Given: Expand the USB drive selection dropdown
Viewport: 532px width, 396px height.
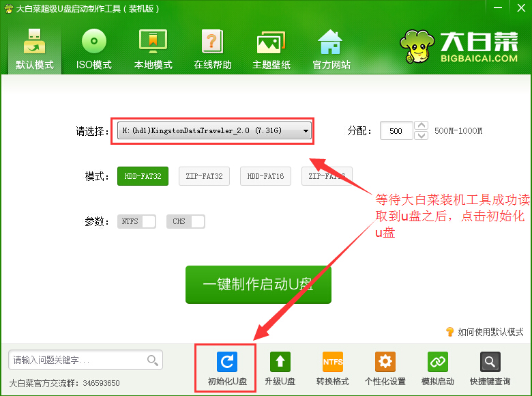Looking at the screenshot, I should click(x=306, y=130).
